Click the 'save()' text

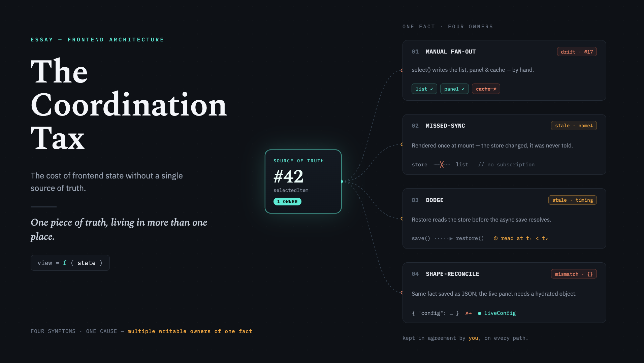coord(421,238)
